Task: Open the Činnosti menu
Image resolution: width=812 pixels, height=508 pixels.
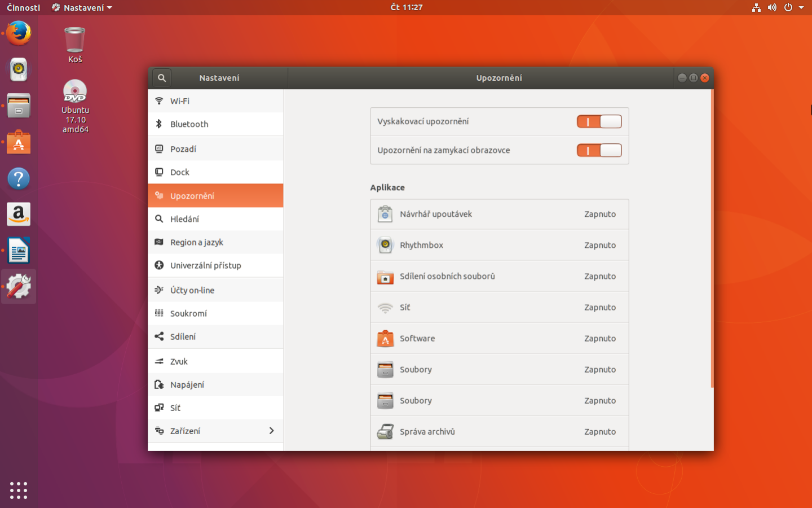Action: pyautogui.click(x=23, y=7)
